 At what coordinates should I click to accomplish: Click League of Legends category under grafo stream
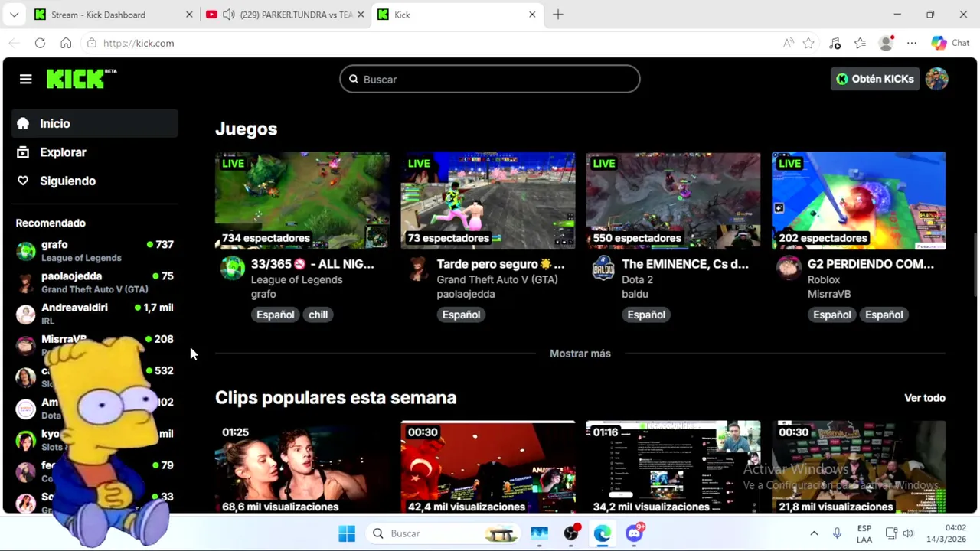tap(296, 279)
